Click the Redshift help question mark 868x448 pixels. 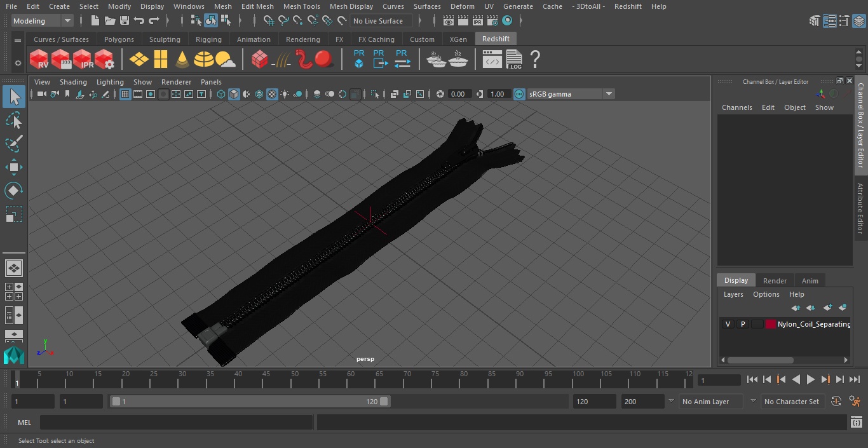click(535, 59)
